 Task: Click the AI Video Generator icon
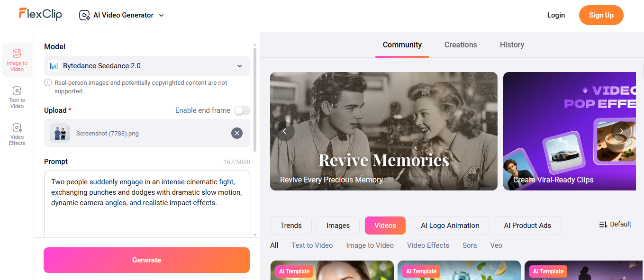point(84,15)
